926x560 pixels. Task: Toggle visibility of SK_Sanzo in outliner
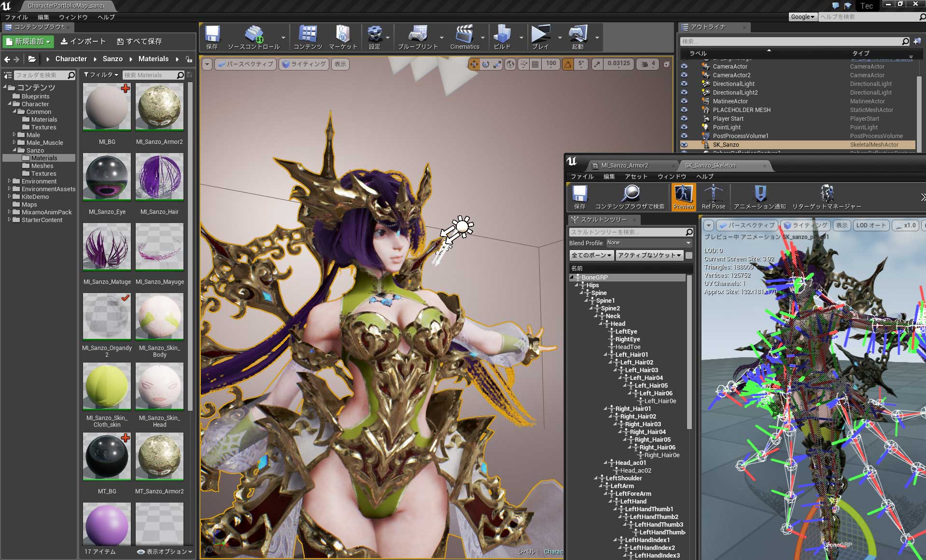click(684, 145)
